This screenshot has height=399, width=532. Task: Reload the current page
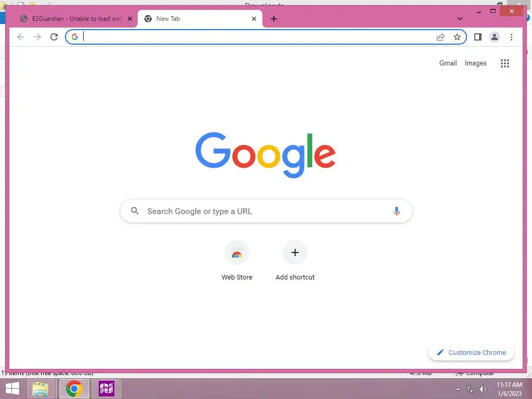(54, 37)
